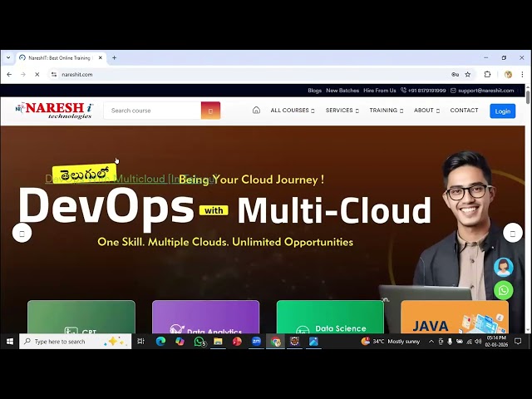Image resolution: width=532 pixels, height=399 pixels.
Task: Open the Chrome extensions puzzle icon
Action: click(x=487, y=74)
